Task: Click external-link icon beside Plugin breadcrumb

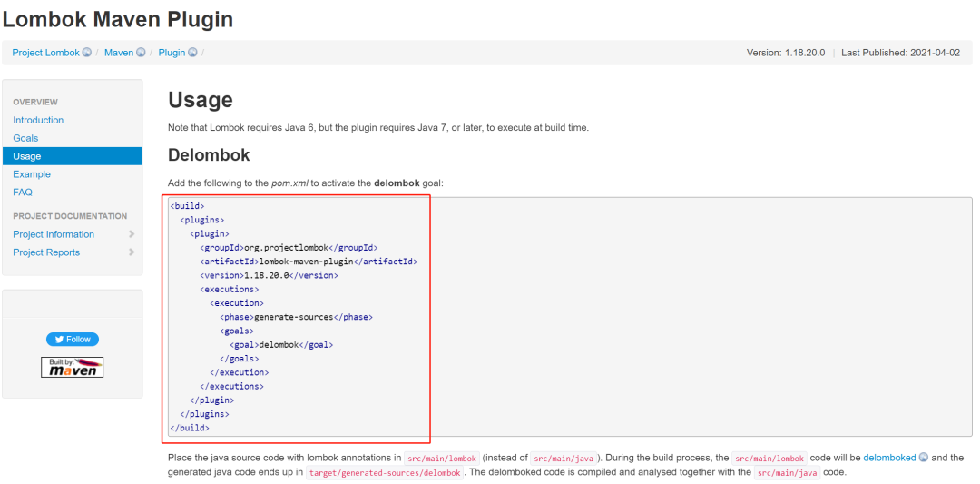Action: point(193,53)
